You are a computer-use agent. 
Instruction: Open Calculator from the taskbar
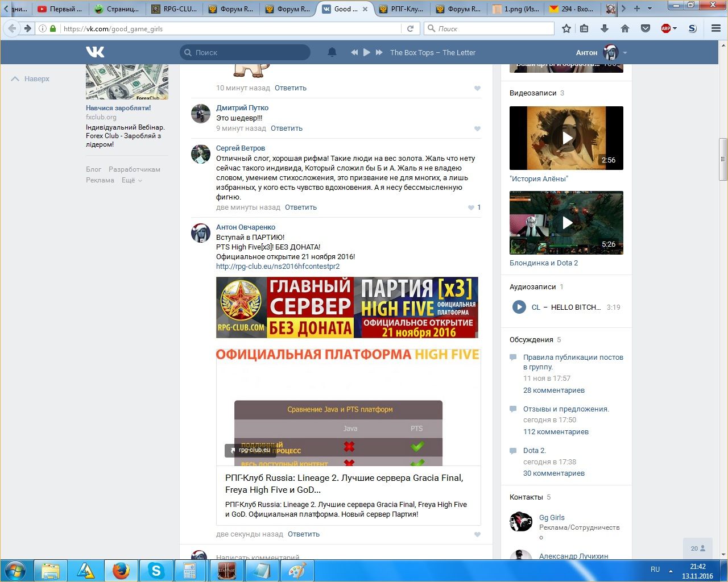coord(191,571)
